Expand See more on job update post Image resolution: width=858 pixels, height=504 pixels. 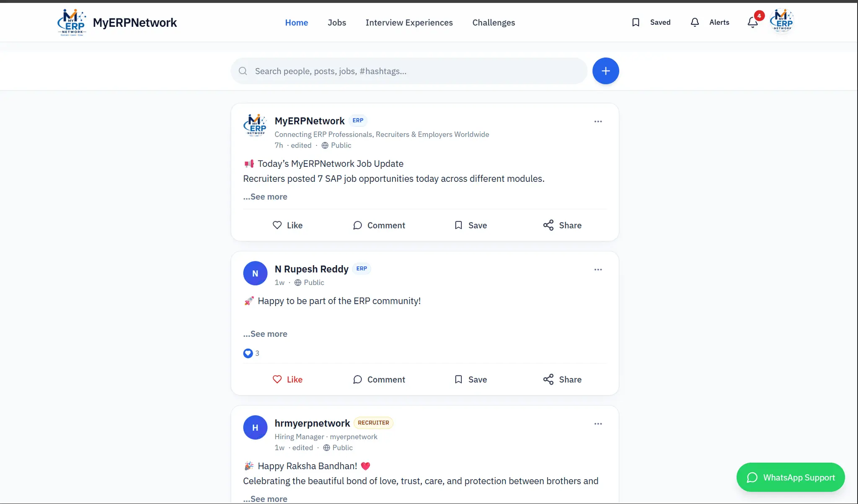pyautogui.click(x=265, y=197)
